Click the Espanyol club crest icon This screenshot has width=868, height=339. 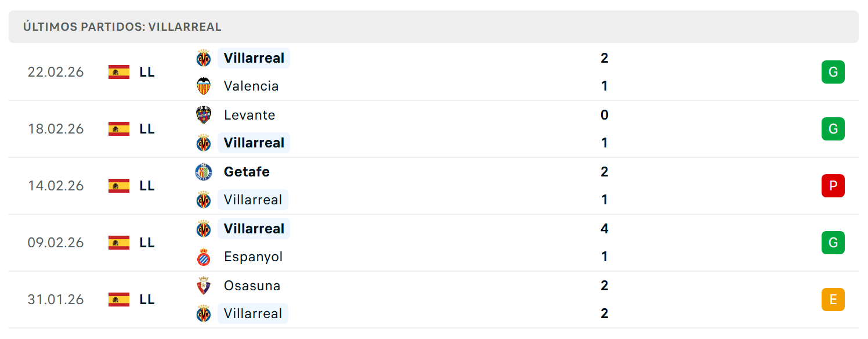[204, 257]
